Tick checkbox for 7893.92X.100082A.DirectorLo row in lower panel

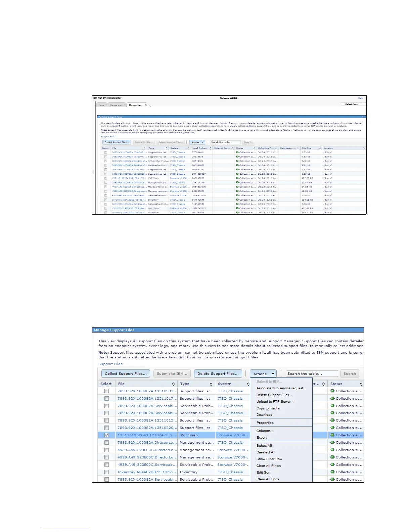click(106, 443)
